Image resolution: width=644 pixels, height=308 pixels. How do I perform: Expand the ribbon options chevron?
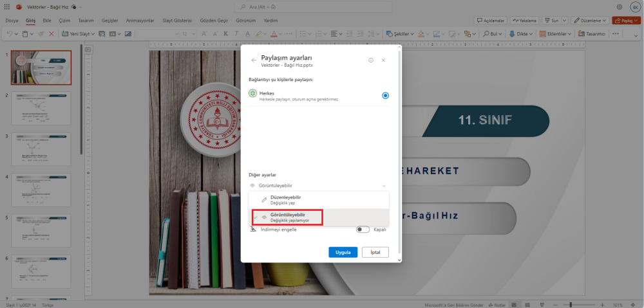coord(636,36)
